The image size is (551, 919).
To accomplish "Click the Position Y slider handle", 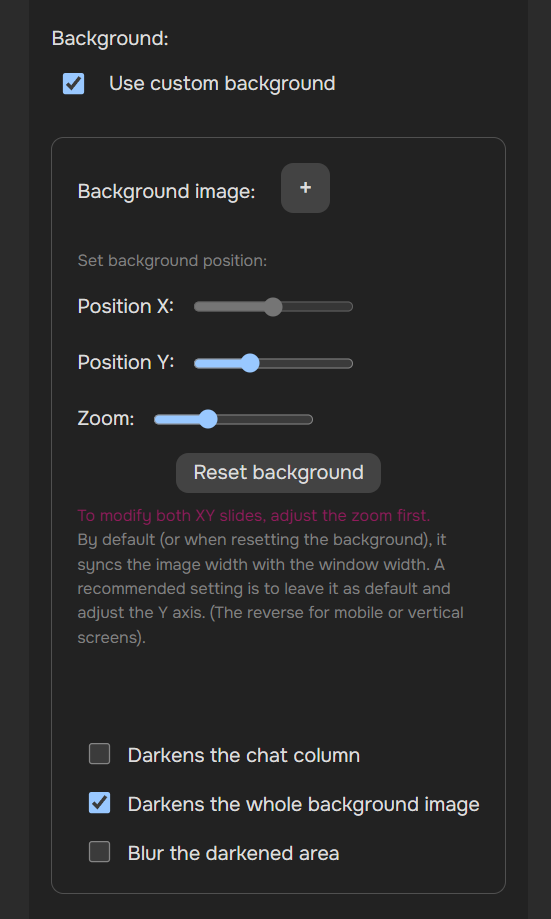I will click(250, 363).
